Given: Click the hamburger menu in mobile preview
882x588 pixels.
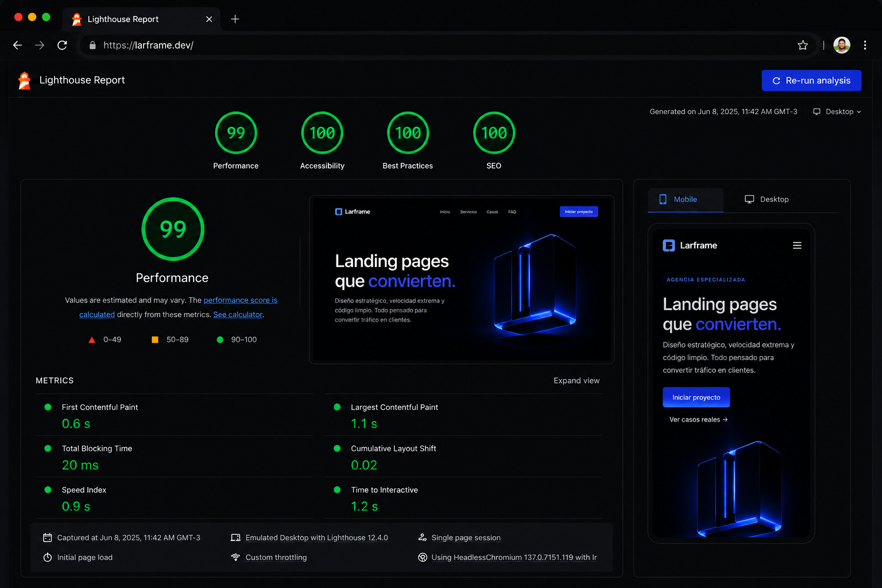Looking at the screenshot, I should click(x=797, y=246).
